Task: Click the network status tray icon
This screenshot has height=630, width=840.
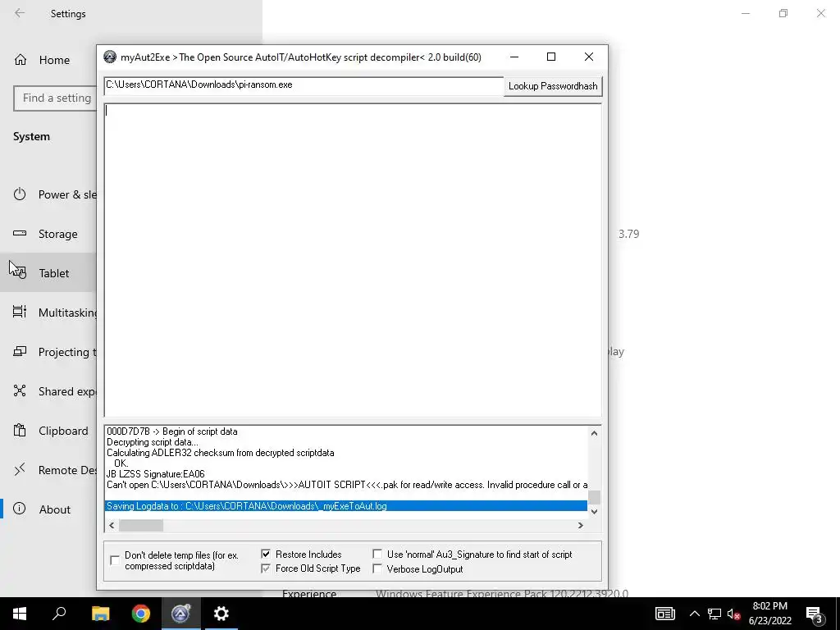Action: click(x=714, y=614)
